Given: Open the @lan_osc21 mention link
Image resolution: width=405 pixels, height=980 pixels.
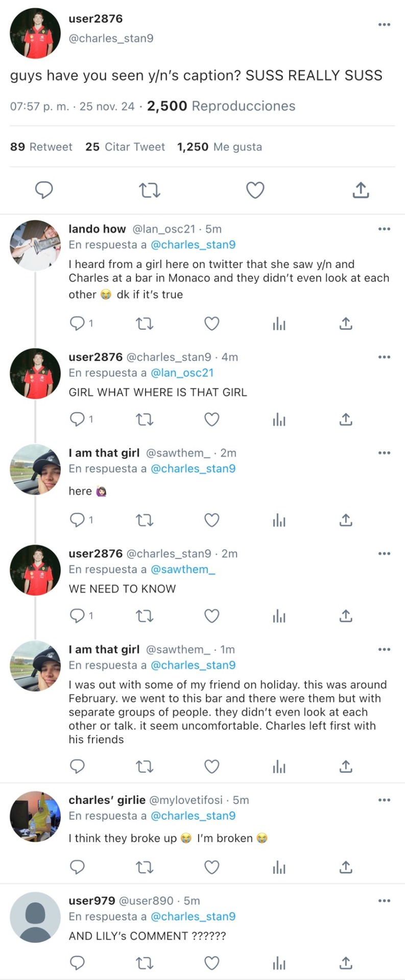Looking at the screenshot, I should click(x=182, y=373).
